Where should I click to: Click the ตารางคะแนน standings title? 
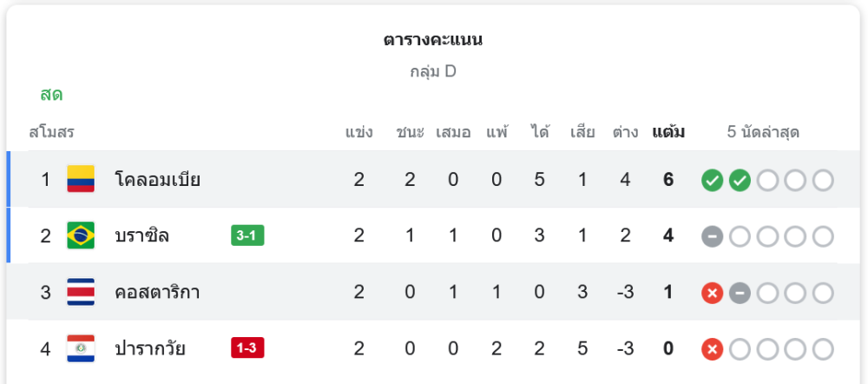point(433,40)
